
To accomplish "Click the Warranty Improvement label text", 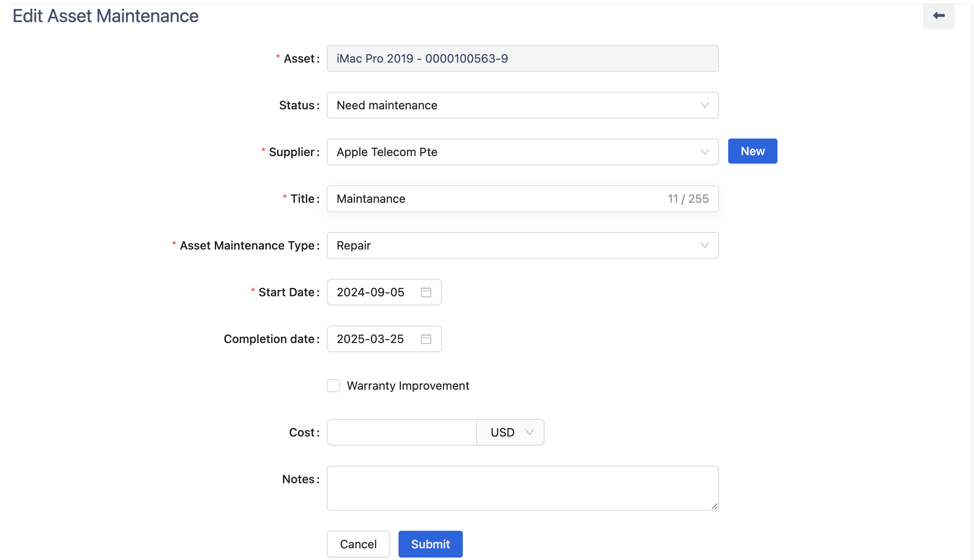I will pyautogui.click(x=408, y=386).
